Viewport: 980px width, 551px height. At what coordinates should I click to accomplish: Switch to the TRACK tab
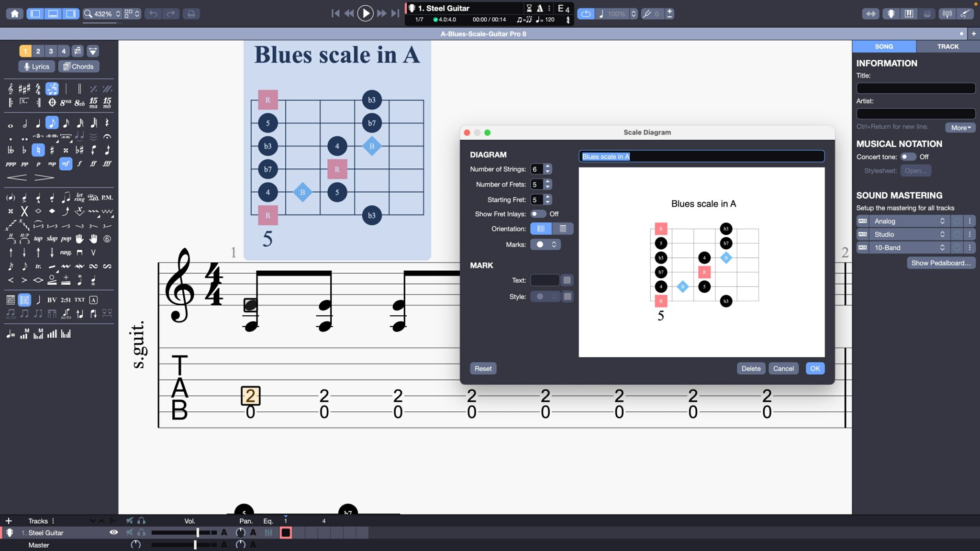coord(947,46)
